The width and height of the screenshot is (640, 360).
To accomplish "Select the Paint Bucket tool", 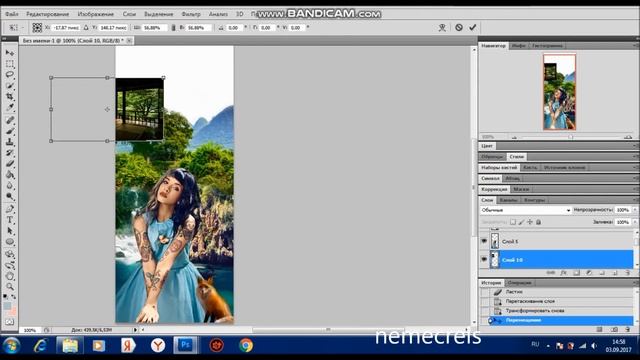I will click(10, 175).
